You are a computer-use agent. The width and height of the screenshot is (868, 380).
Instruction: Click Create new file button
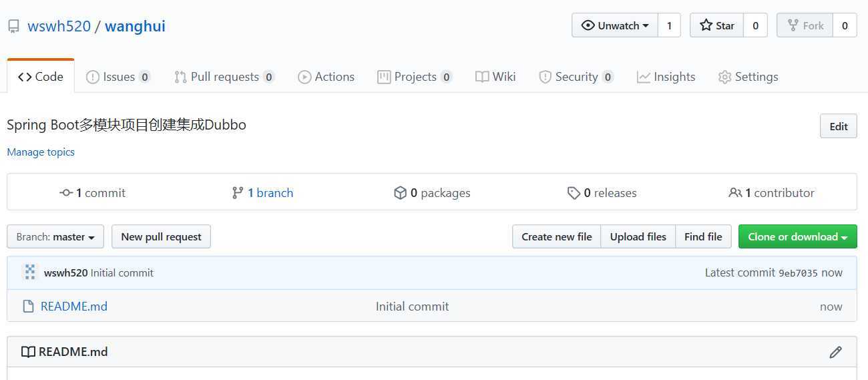click(x=557, y=237)
